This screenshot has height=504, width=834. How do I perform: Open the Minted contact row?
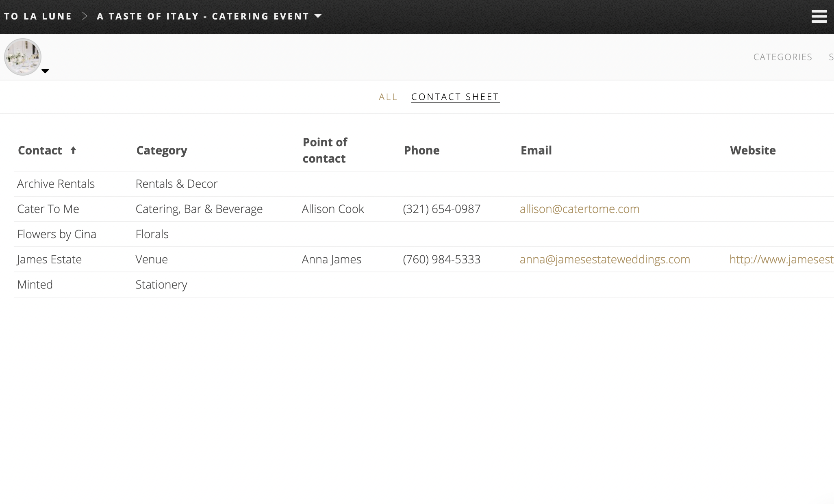click(35, 285)
